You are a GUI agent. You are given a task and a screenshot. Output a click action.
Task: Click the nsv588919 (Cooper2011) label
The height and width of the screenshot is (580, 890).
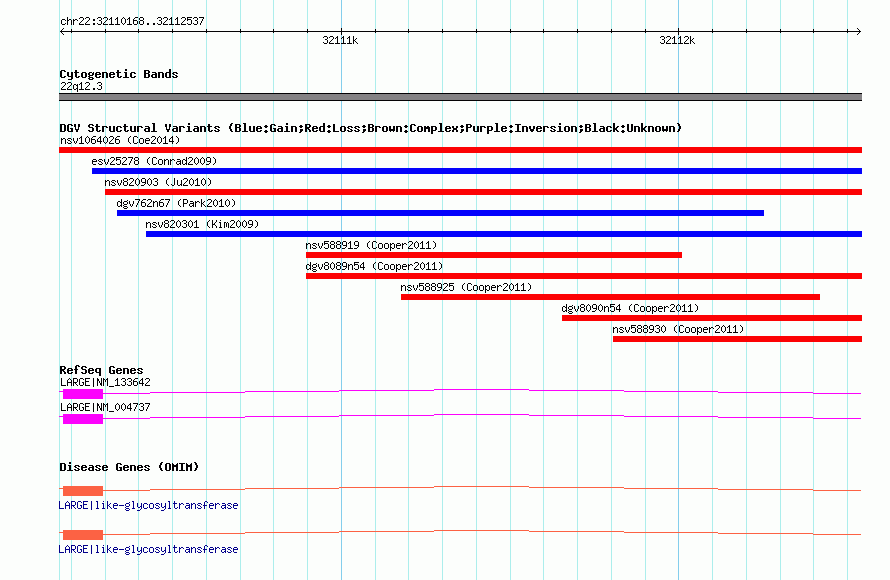click(371, 245)
